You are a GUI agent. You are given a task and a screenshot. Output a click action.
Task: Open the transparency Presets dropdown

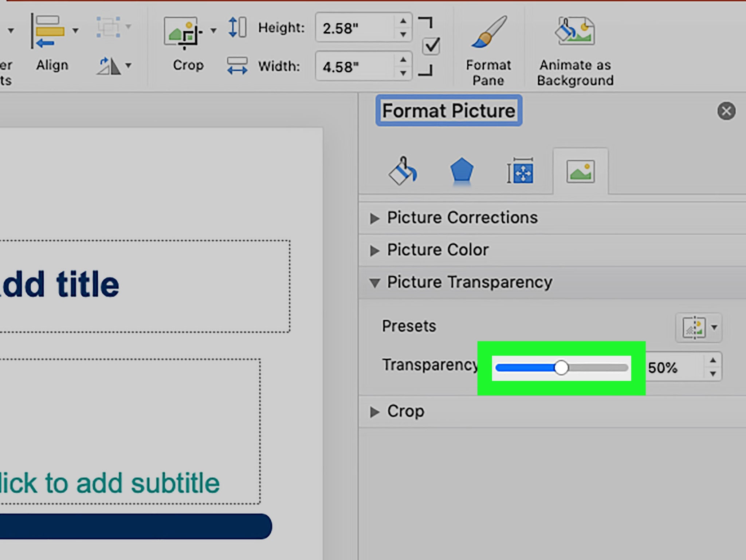click(x=698, y=327)
